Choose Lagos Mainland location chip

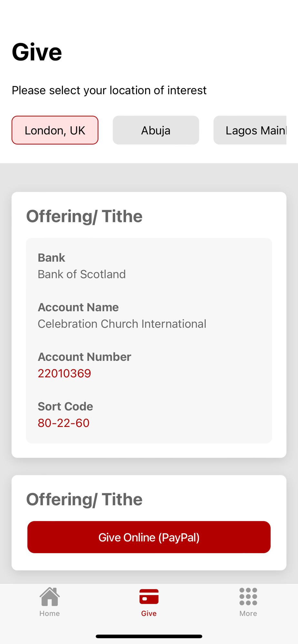pos(250,130)
